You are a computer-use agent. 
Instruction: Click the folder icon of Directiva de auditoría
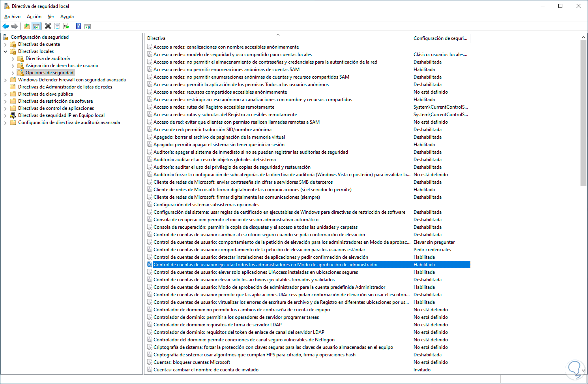click(x=21, y=58)
